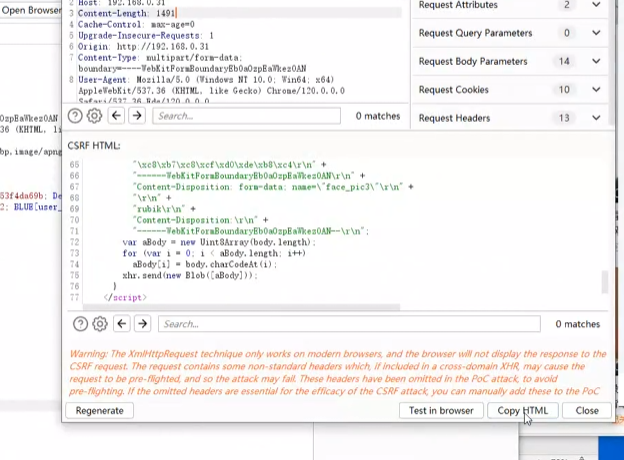Screen dimensions: 624x460
Task: Expand Request Attributes section
Action: pyautogui.click(x=596, y=5)
